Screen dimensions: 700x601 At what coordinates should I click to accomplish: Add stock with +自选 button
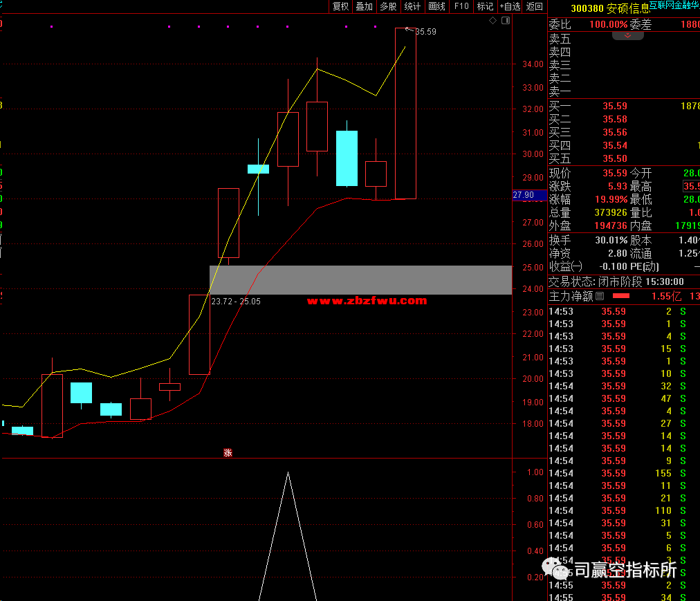coord(510,6)
